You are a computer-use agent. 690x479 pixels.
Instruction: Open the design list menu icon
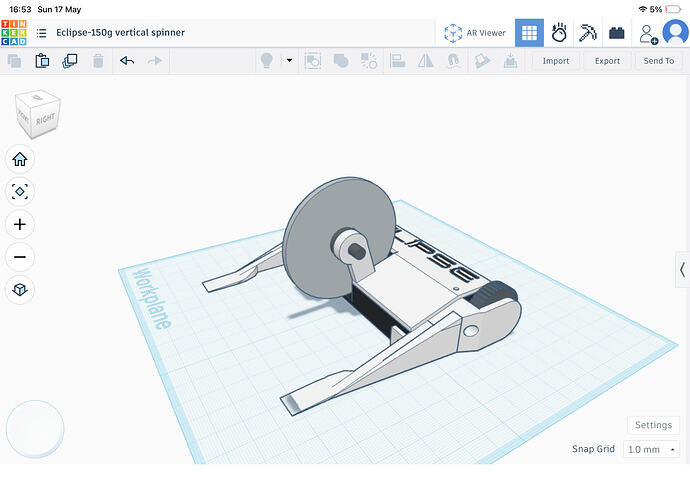(41, 33)
